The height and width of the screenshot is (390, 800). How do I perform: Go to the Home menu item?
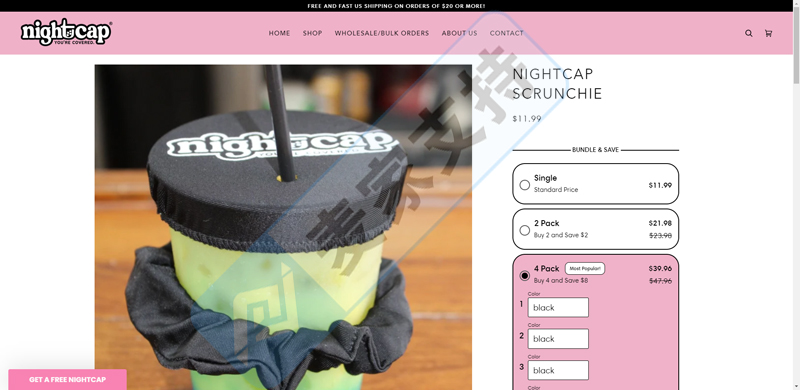(279, 33)
